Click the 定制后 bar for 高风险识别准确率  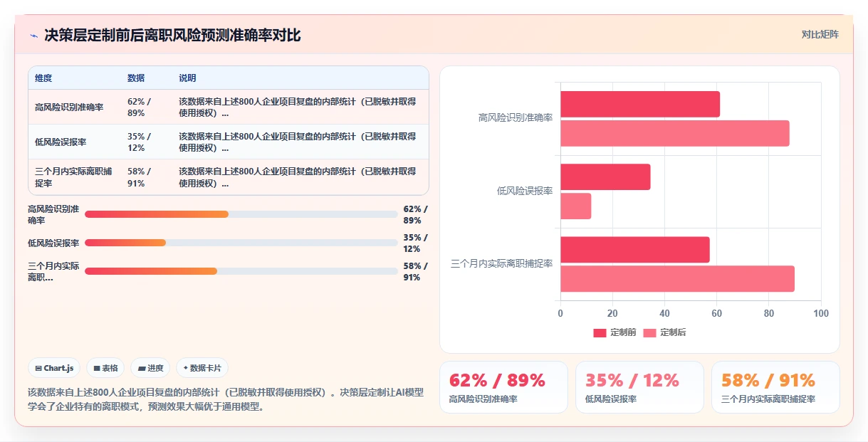coord(675,133)
